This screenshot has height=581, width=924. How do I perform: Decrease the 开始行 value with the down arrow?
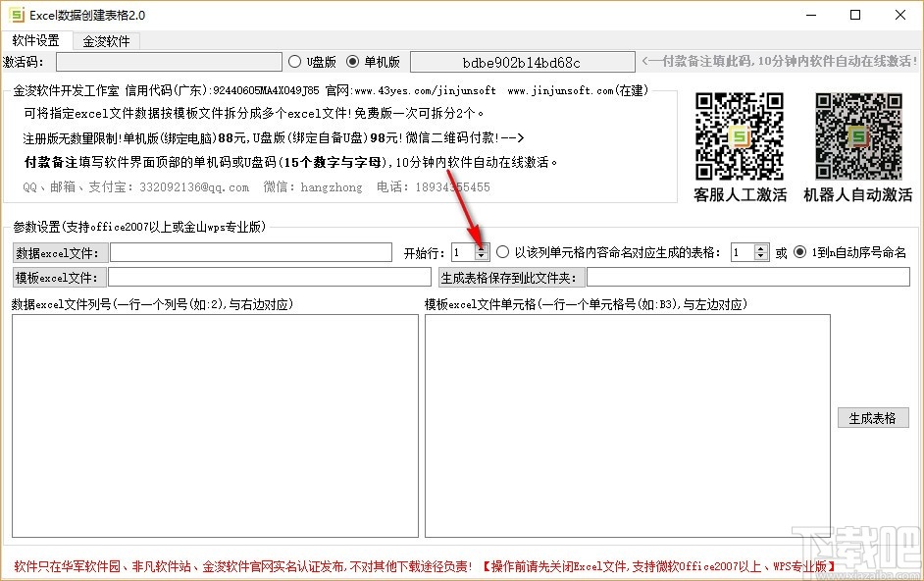click(481, 256)
